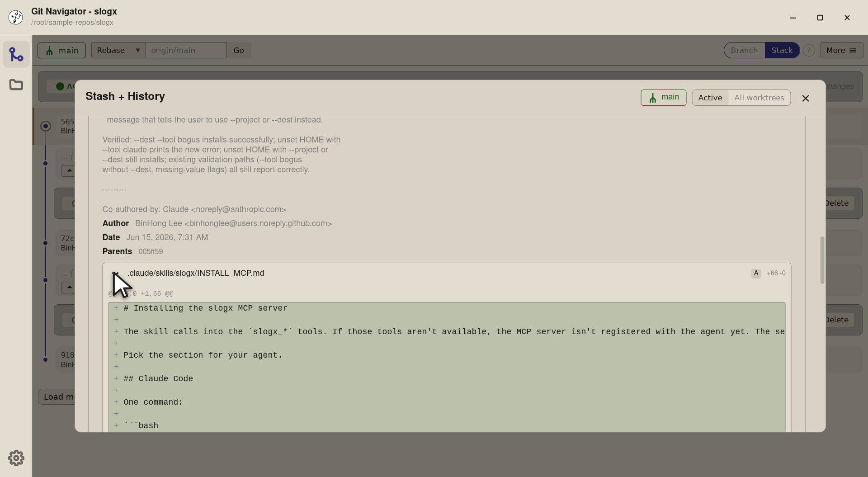Switch to Branch view
The image size is (868, 477).
click(744, 50)
